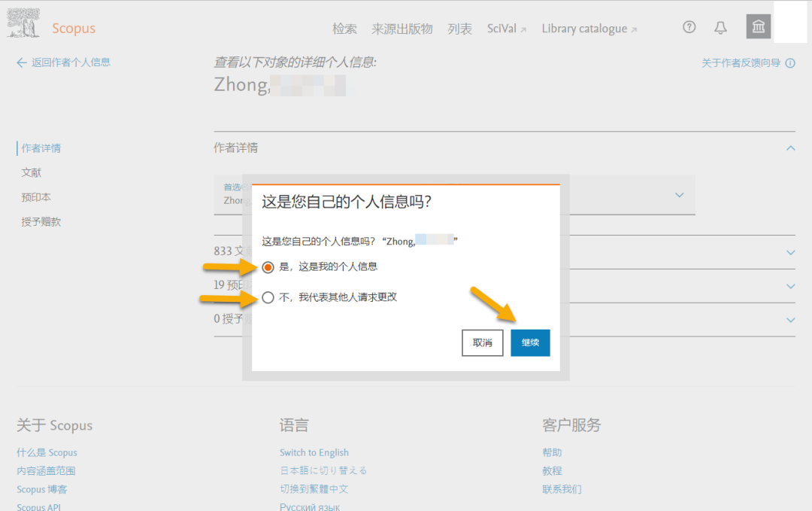Open the notifications bell icon
Image resolution: width=812 pixels, height=511 pixels.
(x=720, y=27)
